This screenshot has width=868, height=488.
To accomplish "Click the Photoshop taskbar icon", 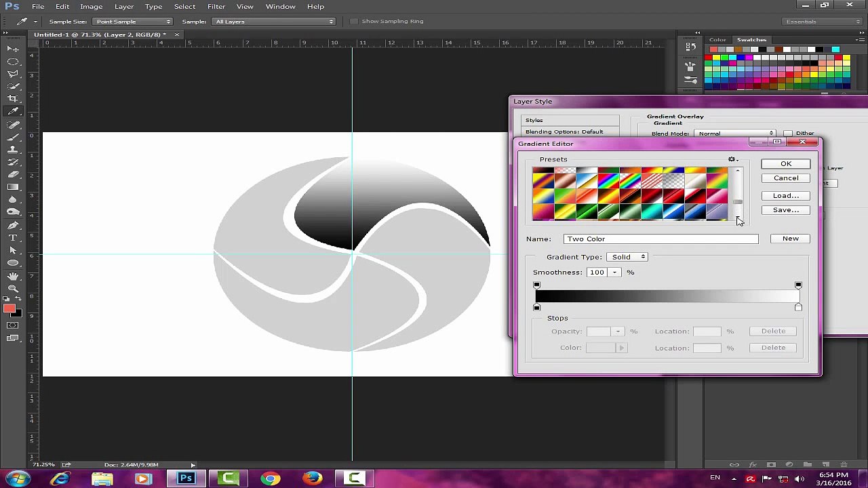I will [x=186, y=479].
